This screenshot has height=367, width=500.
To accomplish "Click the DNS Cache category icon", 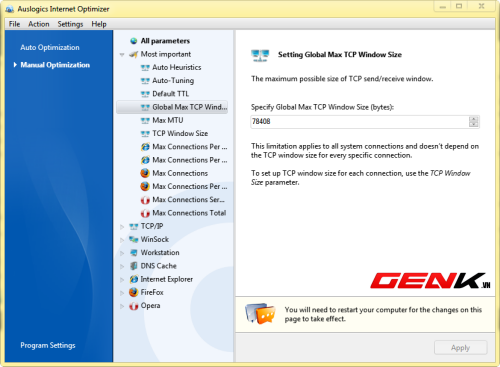I will tap(134, 266).
